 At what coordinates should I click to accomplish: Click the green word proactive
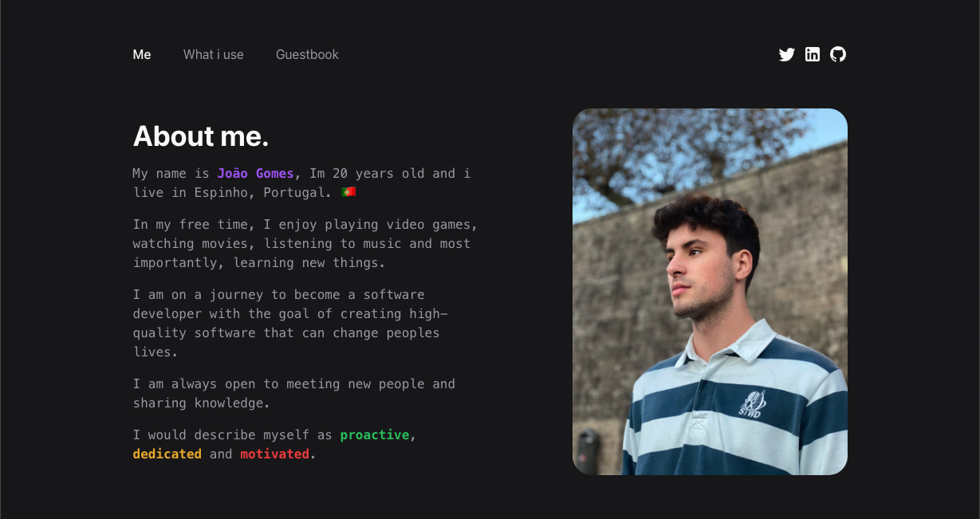[x=375, y=434]
